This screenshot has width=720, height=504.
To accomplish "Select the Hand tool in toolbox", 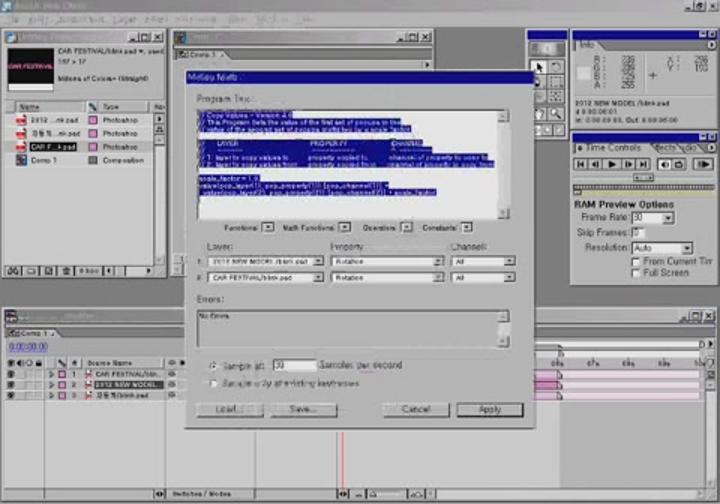I will [539, 113].
